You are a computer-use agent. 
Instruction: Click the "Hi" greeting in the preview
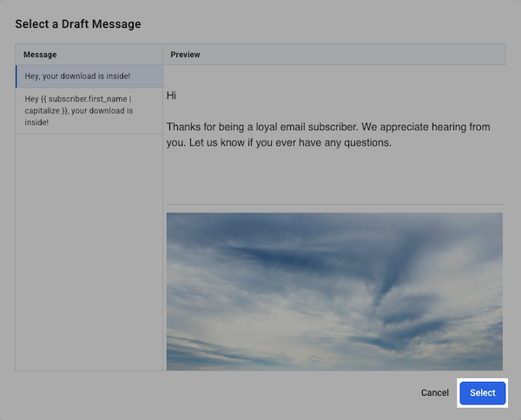171,95
